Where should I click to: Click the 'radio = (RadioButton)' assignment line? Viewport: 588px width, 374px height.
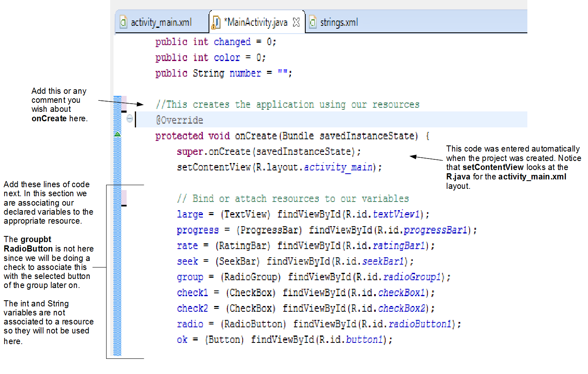[x=319, y=324]
